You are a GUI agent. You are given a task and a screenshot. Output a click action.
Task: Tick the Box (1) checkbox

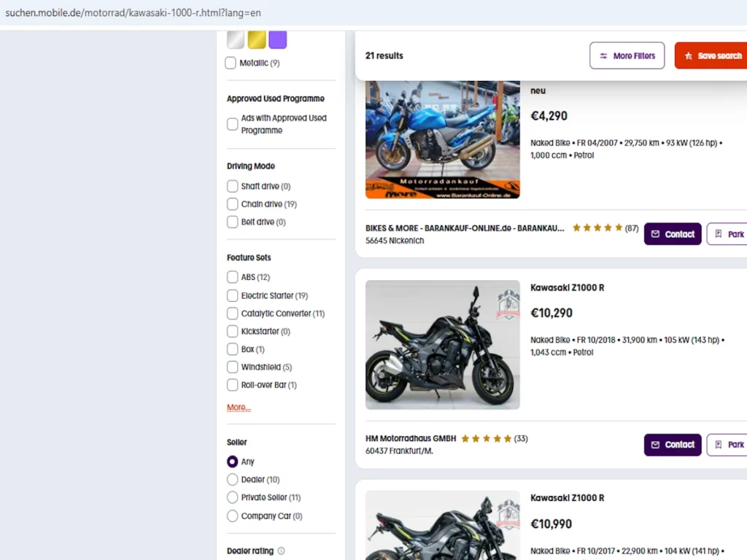click(233, 349)
